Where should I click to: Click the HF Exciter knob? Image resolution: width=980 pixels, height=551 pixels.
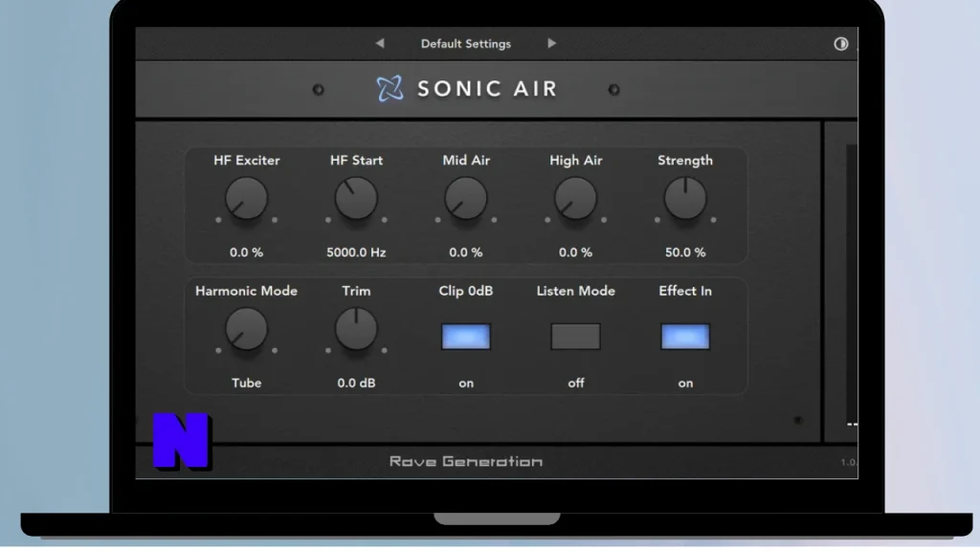(246, 199)
